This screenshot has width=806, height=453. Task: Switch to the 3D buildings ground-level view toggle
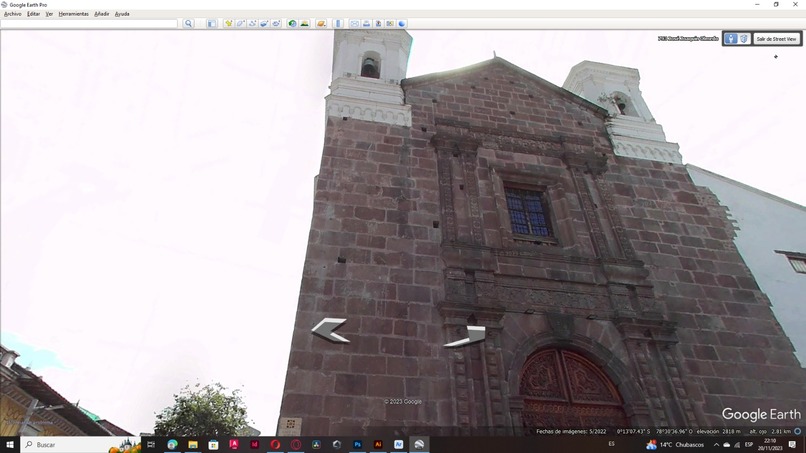point(743,39)
